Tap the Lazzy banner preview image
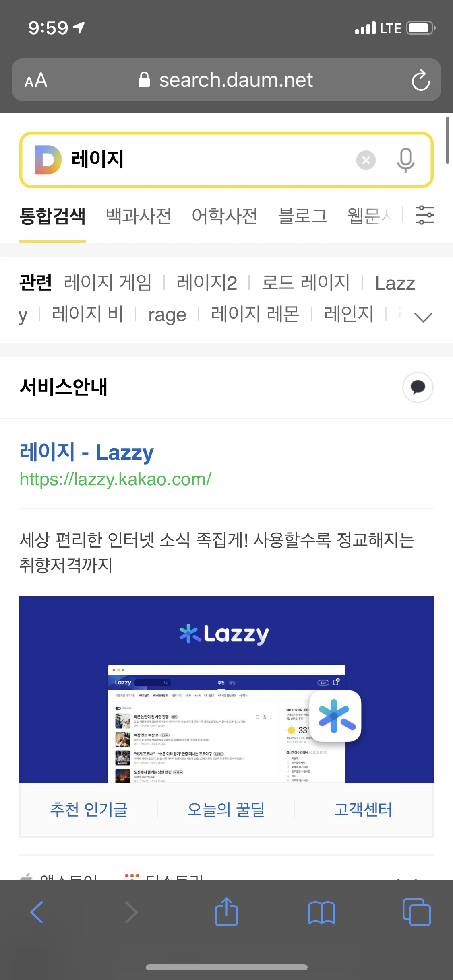The height and width of the screenshot is (980, 453). 226,690
